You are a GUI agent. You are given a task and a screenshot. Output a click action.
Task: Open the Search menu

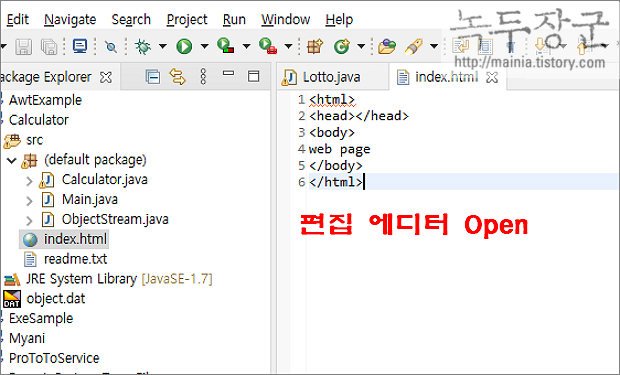131,19
